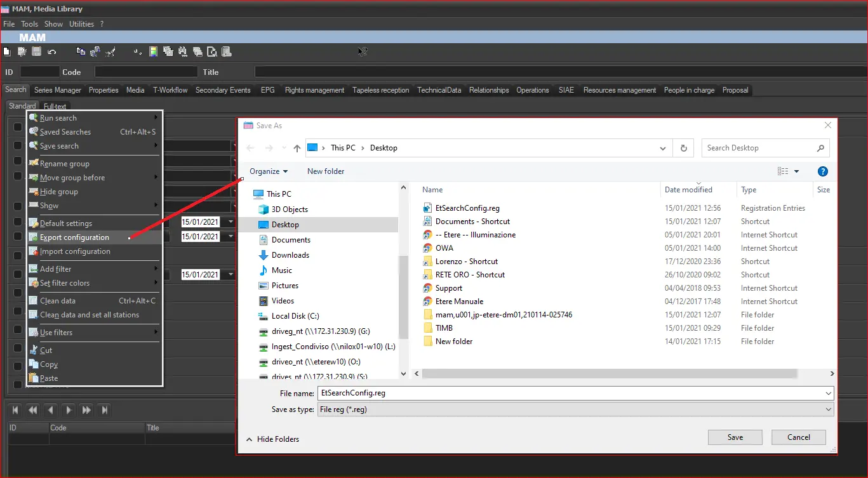Viewport: 868px width, 478px height.
Task: Click the filmstrip icon in MAM toolbar
Action: click(x=153, y=51)
